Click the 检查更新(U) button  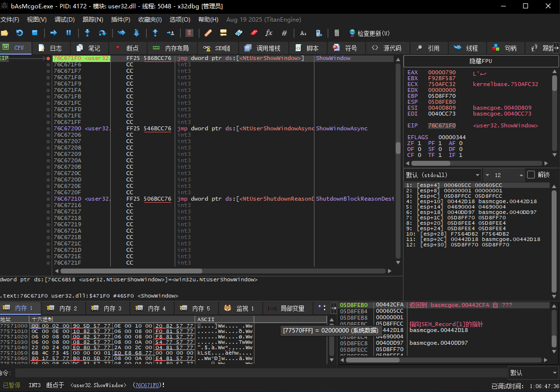coord(369,33)
